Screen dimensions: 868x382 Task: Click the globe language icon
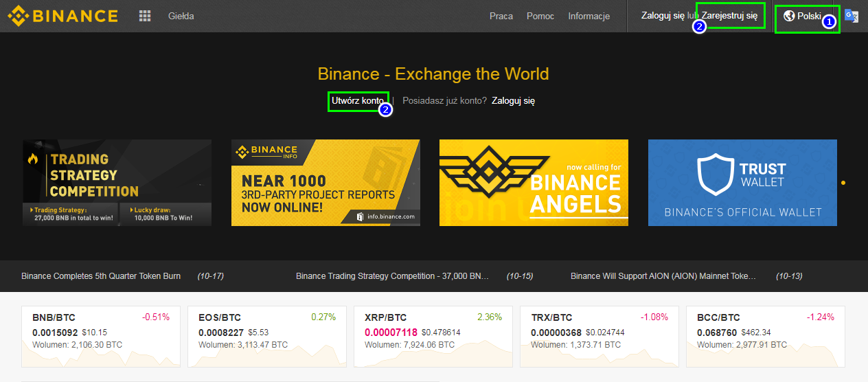[x=789, y=16]
